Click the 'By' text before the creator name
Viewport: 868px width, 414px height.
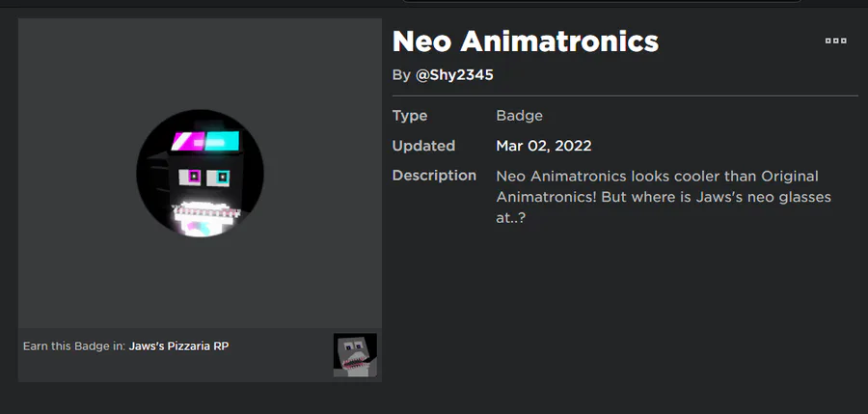pyautogui.click(x=401, y=74)
